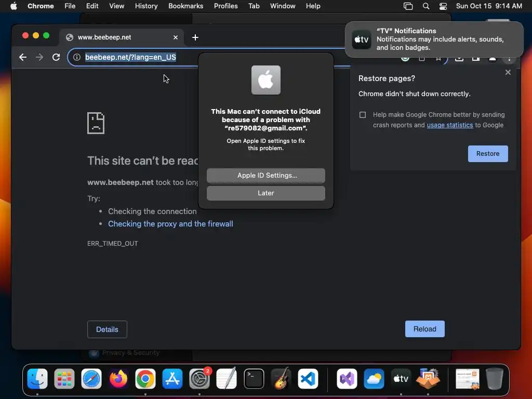This screenshot has width=532, height=399.
Task: Open the Apple menu
Action: (14, 6)
